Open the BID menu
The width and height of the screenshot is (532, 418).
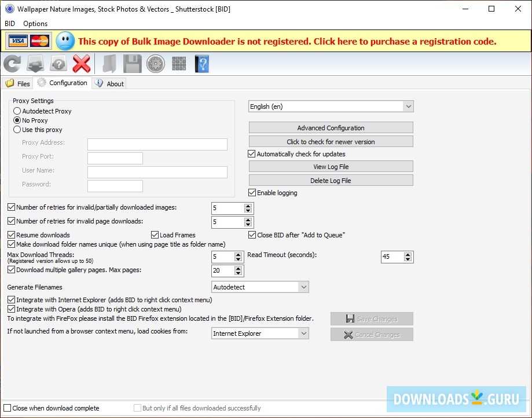point(10,23)
